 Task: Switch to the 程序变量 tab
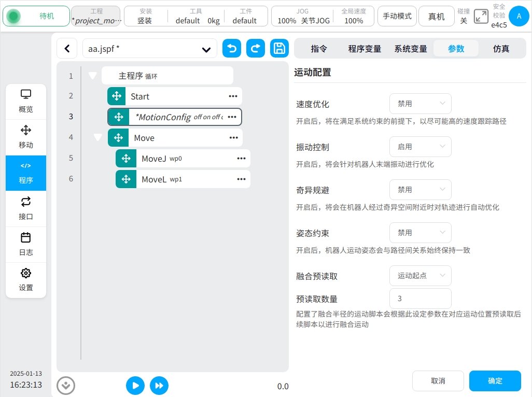pos(365,49)
